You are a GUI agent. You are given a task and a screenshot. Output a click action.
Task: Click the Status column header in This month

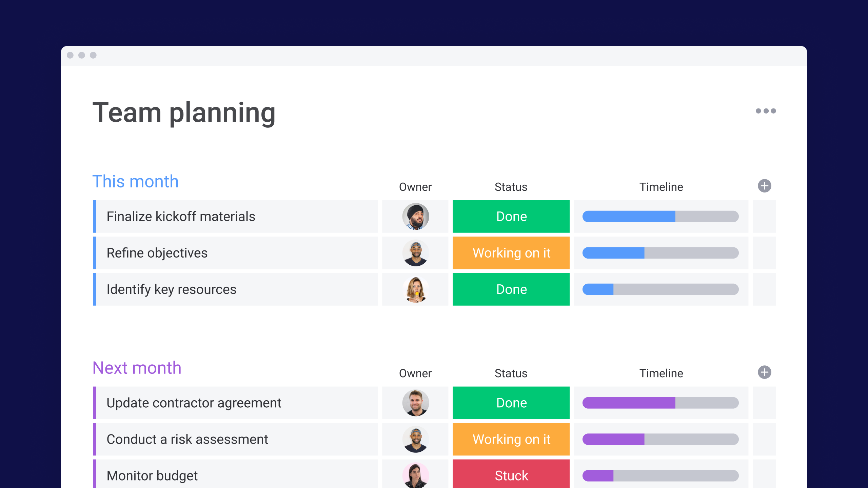coord(511,187)
